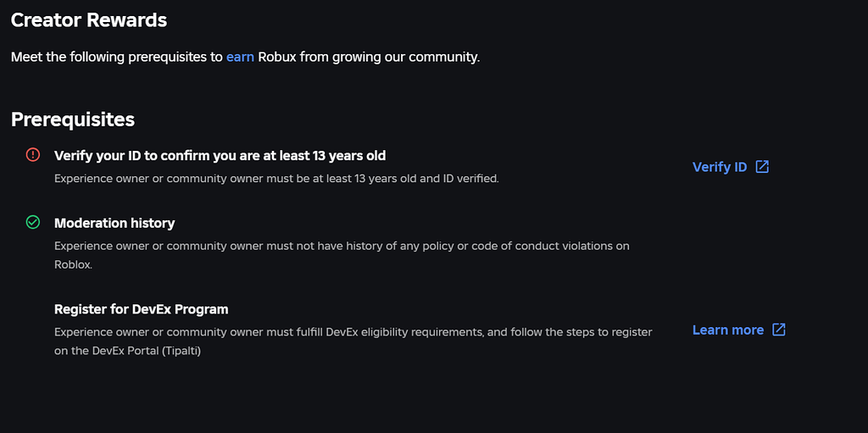The image size is (868, 433).
Task: Click the Creator Rewards page heading
Action: [89, 19]
